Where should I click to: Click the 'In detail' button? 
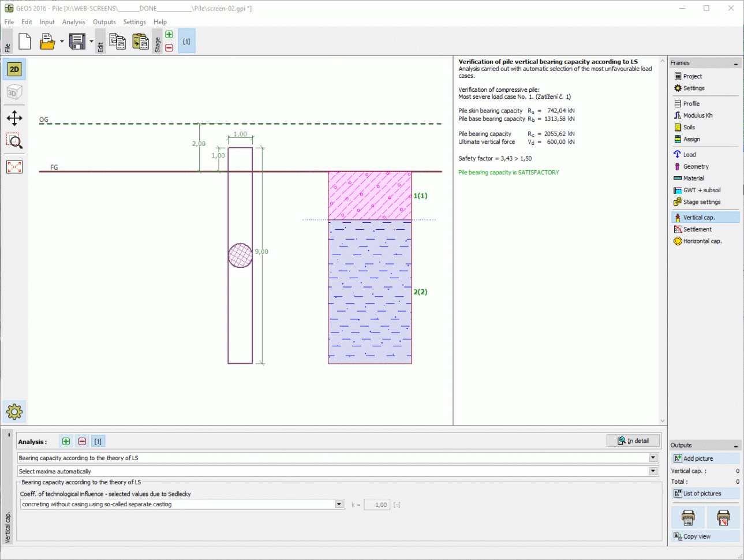(x=633, y=440)
